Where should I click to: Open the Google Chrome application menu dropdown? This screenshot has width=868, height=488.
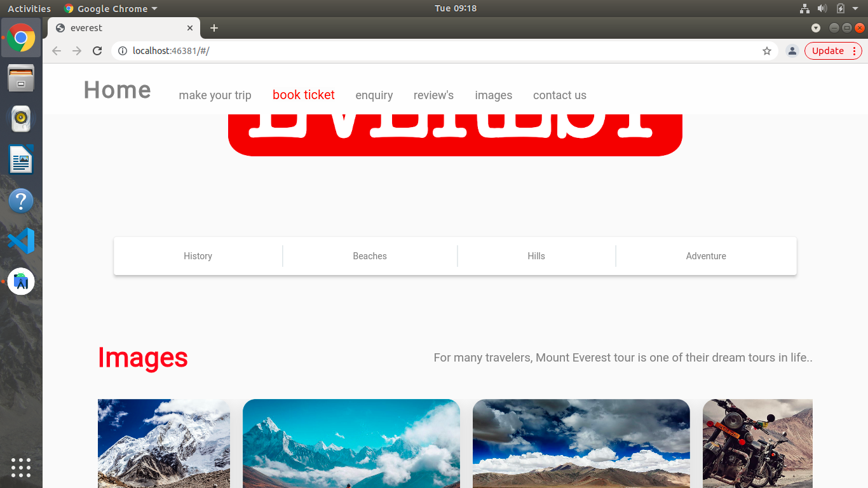(x=110, y=8)
